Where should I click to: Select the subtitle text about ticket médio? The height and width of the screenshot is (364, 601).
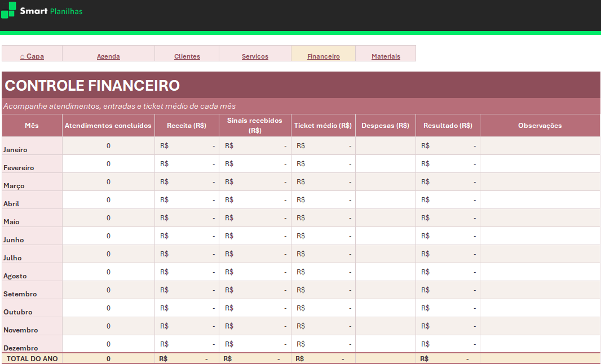(x=120, y=106)
